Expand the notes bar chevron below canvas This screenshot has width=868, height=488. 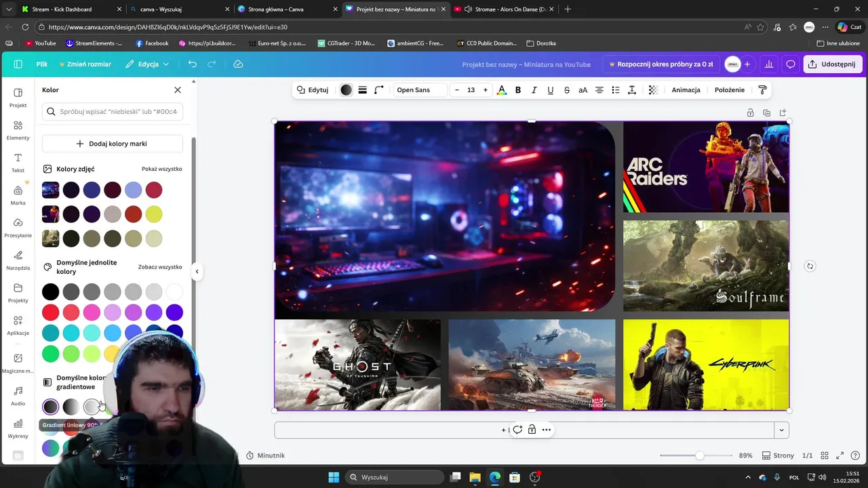click(x=781, y=430)
